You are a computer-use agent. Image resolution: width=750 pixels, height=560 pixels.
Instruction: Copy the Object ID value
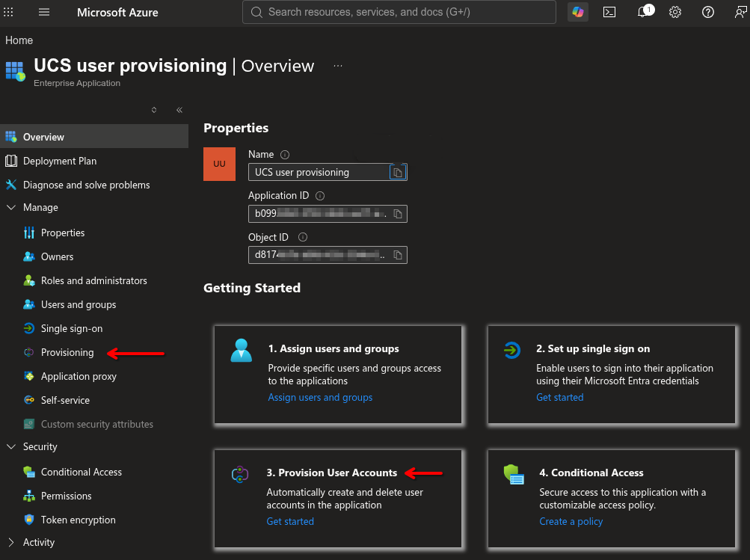[398, 255]
